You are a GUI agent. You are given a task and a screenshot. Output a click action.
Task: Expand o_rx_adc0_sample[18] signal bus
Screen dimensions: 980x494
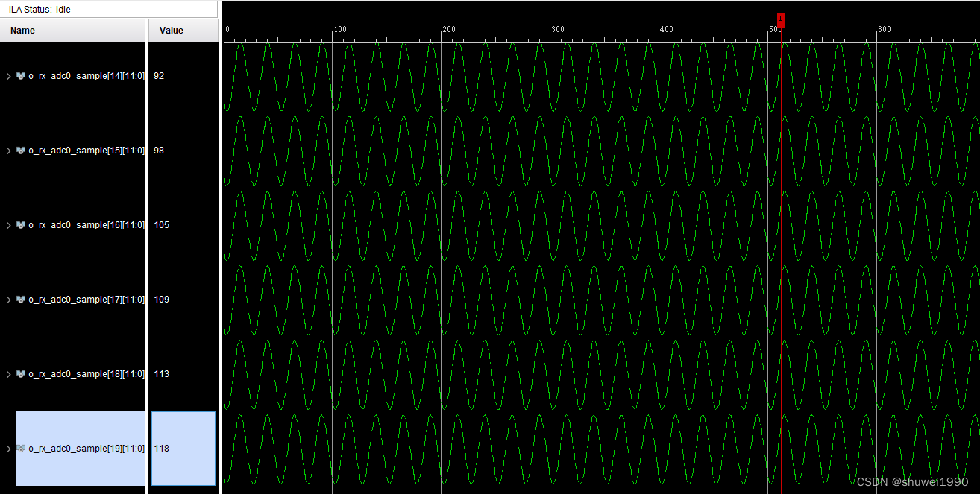[x=9, y=374]
